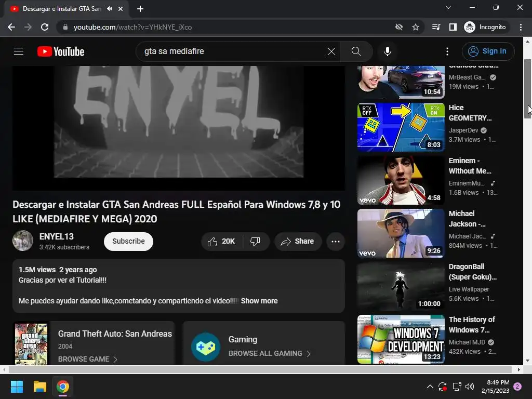532x399 pixels.
Task: Like the video with the thumbs-up 20K button
Action: (x=221, y=241)
